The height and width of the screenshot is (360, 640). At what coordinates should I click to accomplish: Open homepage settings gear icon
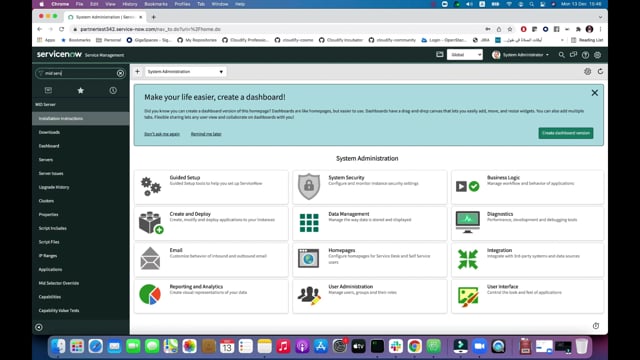point(587,71)
